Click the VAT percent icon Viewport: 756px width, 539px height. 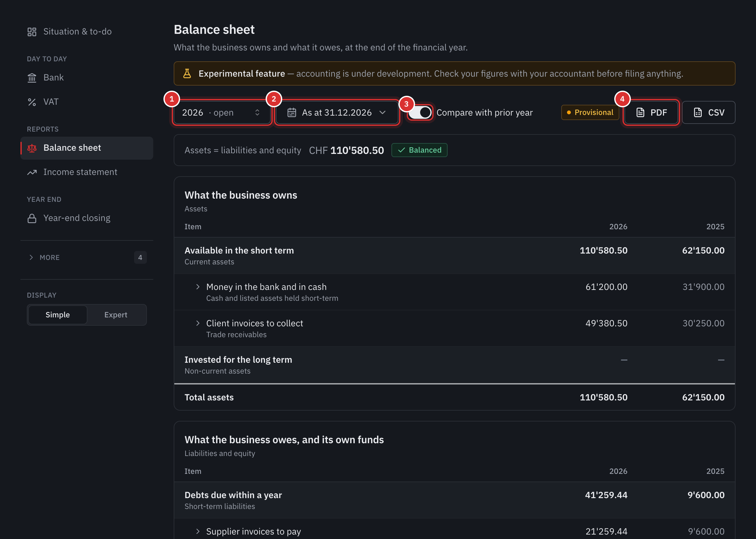click(32, 102)
